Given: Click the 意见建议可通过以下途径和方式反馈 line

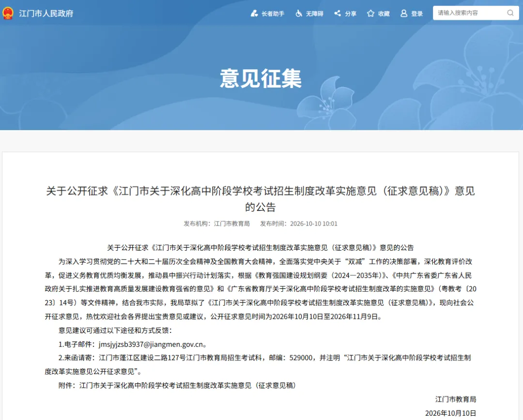Looking at the screenshot, I should click(x=115, y=330).
